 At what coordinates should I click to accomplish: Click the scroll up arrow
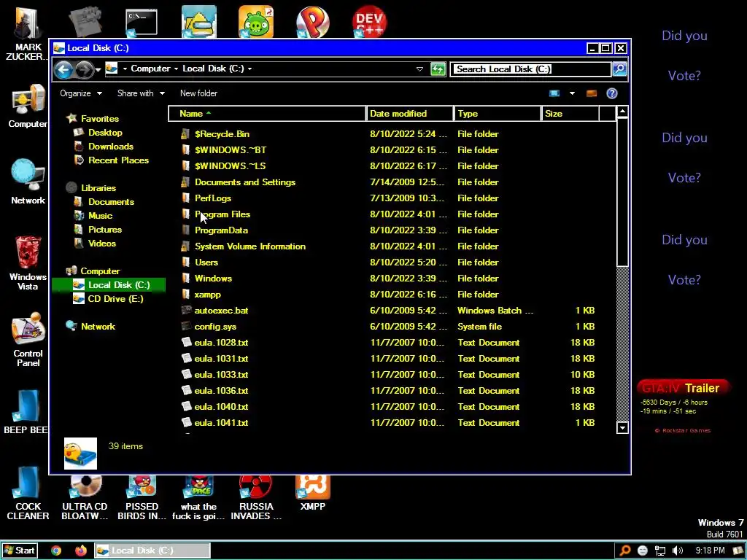click(622, 112)
